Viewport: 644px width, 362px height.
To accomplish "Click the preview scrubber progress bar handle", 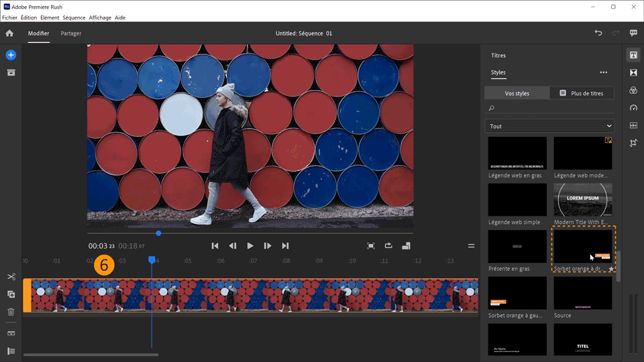I will click(x=158, y=233).
